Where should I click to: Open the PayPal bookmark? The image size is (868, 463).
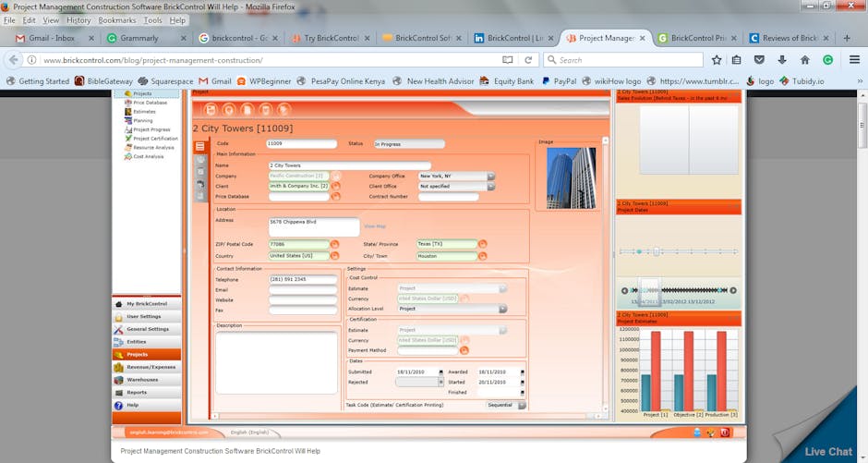click(559, 81)
